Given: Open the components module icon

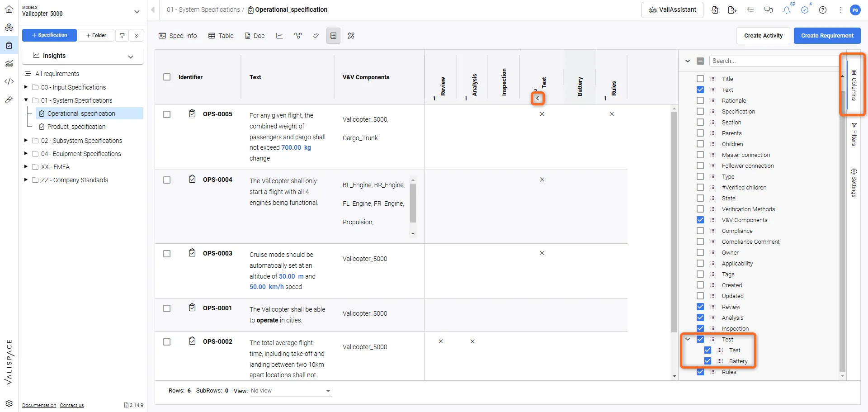Looking at the screenshot, I should [x=9, y=27].
